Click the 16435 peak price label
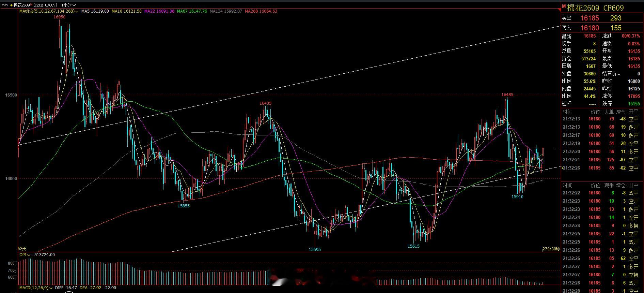Image resolution: width=644 pixels, height=293 pixels. (265, 103)
